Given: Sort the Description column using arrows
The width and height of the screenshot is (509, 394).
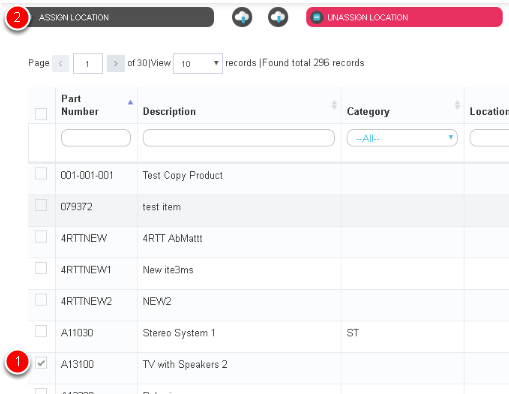Looking at the screenshot, I should click(334, 105).
